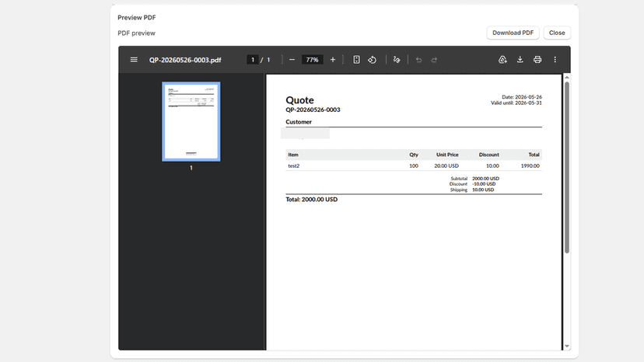Edit the current page number field

(253, 60)
